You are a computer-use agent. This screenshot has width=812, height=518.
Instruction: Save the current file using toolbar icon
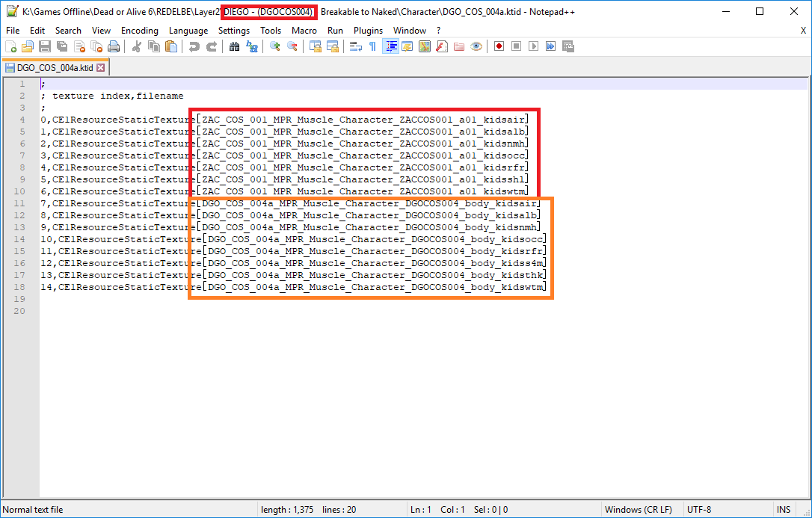[x=45, y=46]
